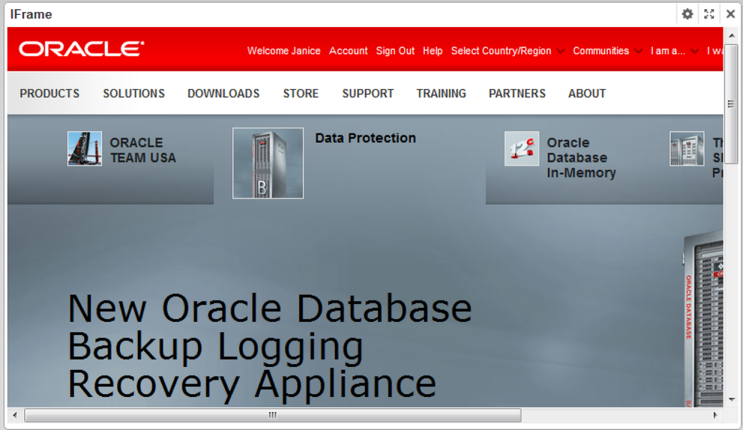This screenshot has width=743, height=430.
Task: Click the vertical scrollbar up arrow
Action: tap(732, 36)
